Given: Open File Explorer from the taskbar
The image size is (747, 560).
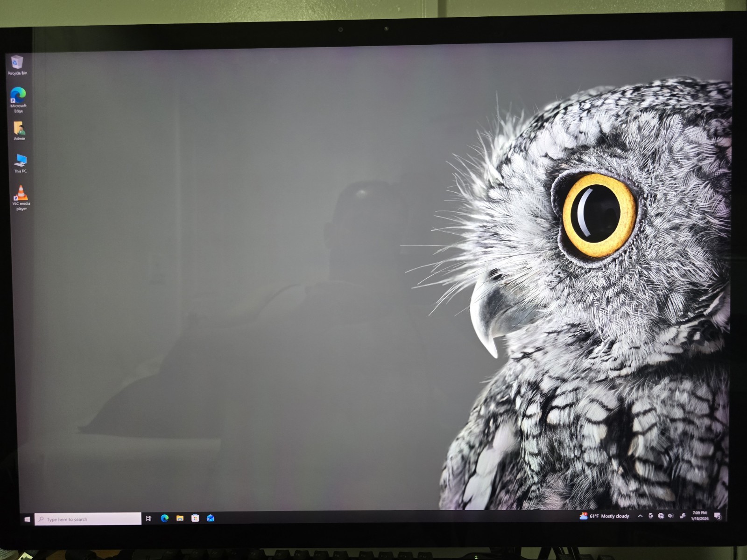Looking at the screenshot, I should click(x=180, y=518).
